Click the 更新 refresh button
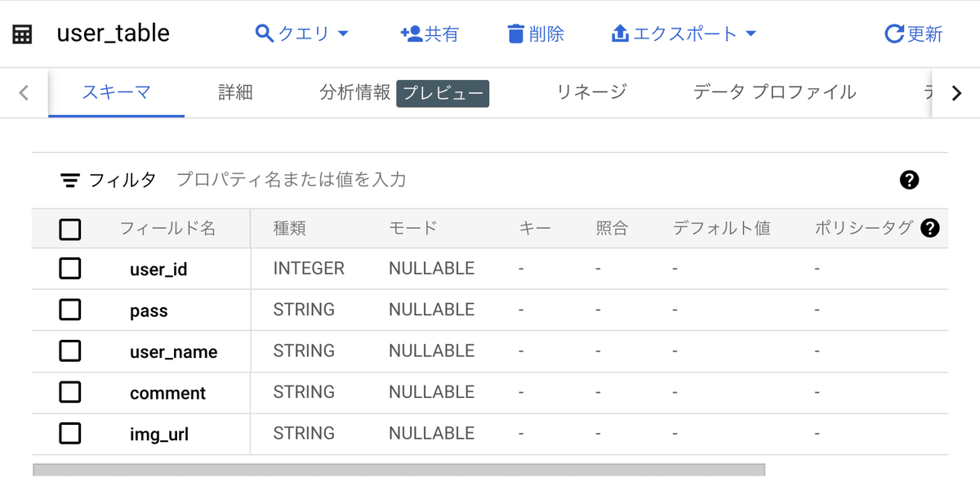Image resolution: width=980 pixels, height=491 pixels. 914,33
